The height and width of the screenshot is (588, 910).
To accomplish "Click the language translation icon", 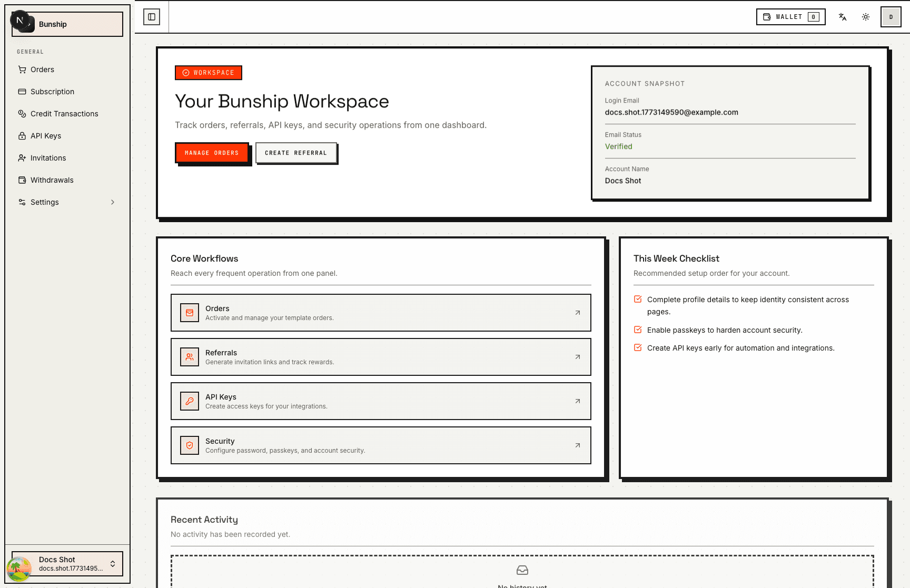I will tap(843, 16).
